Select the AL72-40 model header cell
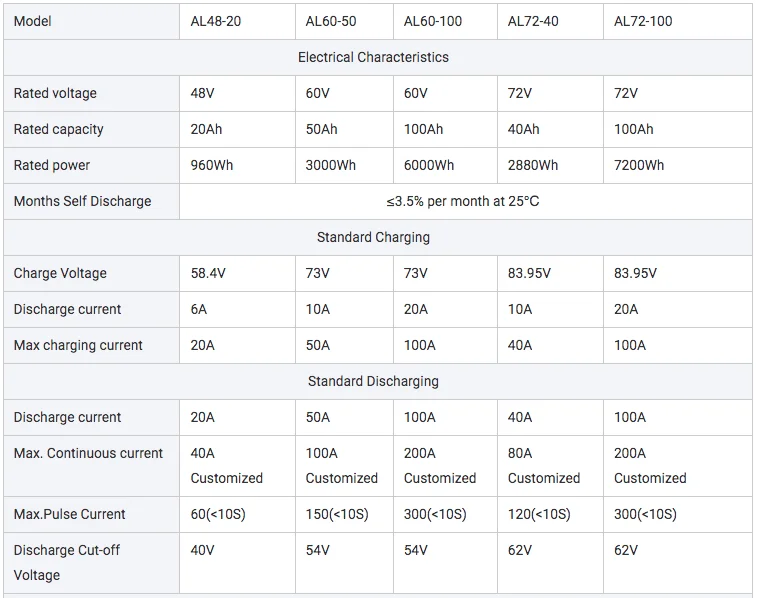The width and height of the screenshot is (757, 598). (533, 21)
